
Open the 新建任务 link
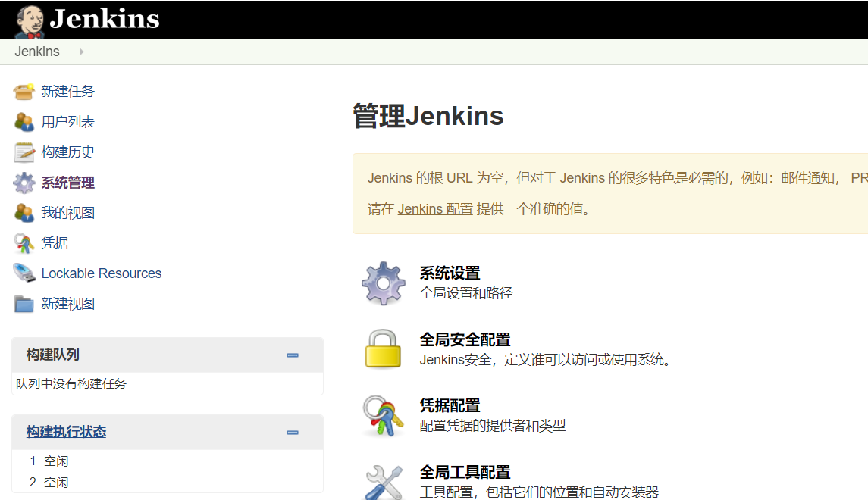click(x=67, y=91)
